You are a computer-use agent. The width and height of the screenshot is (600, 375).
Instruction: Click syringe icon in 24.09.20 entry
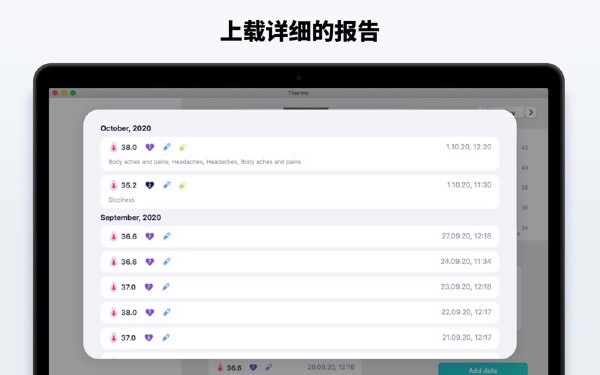click(x=166, y=261)
